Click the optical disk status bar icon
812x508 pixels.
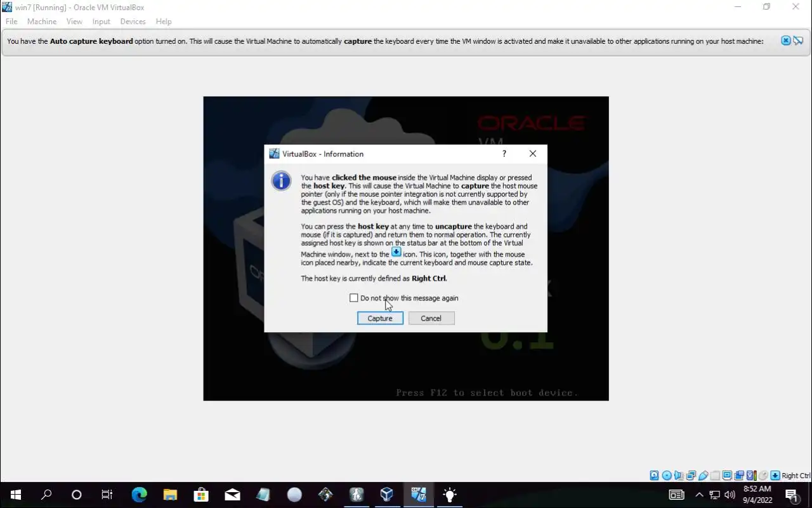pos(667,476)
